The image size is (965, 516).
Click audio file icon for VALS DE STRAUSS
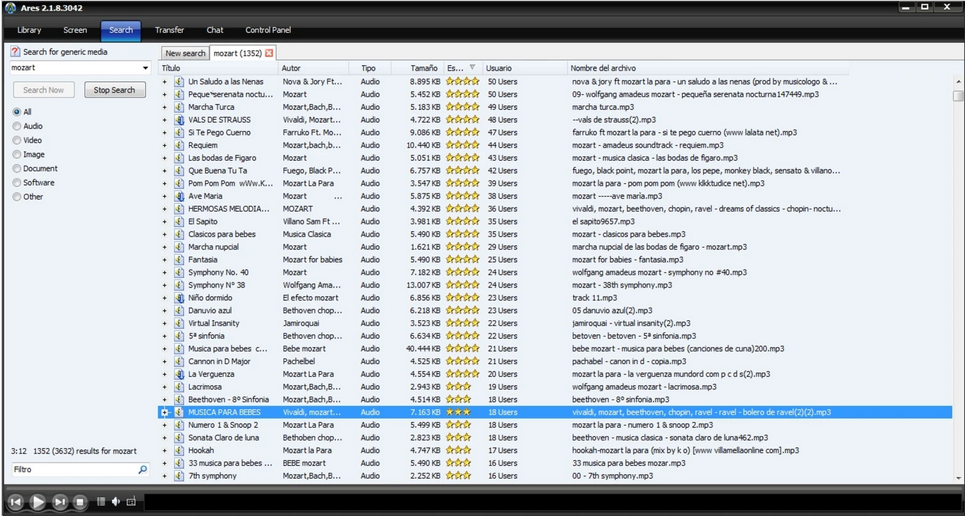179,119
